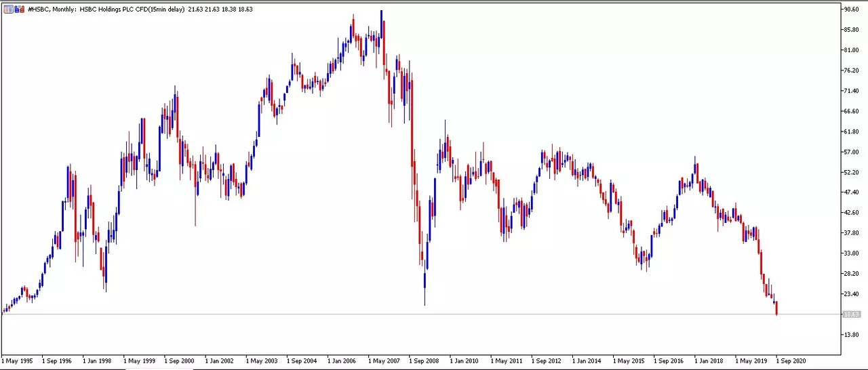The height and width of the screenshot is (370, 868).
Task: Click the 90.60 price axis label
Action: point(852,9)
